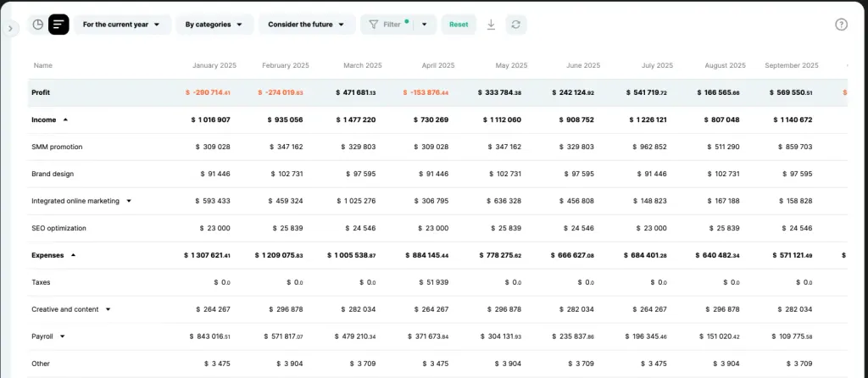Click the funnel Filter icon
868x378 pixels.
pyautogui.click(x=374, y=25)
